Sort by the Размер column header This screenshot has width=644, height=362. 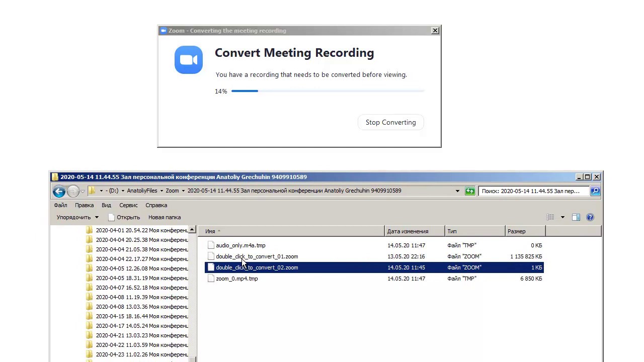pos(525,231)
